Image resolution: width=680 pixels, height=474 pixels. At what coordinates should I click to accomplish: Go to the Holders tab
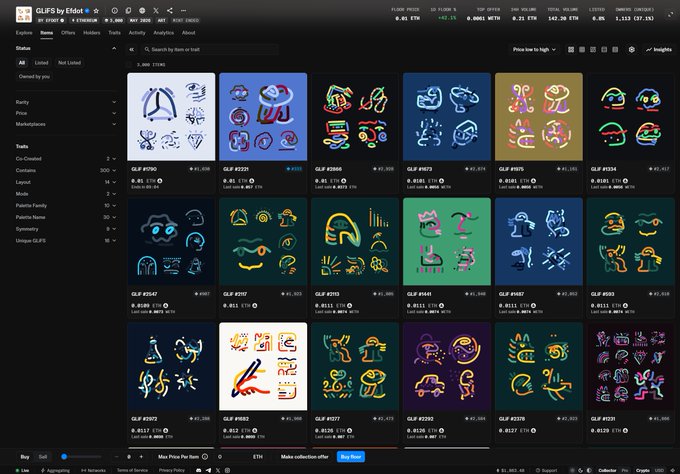[92, 33]
